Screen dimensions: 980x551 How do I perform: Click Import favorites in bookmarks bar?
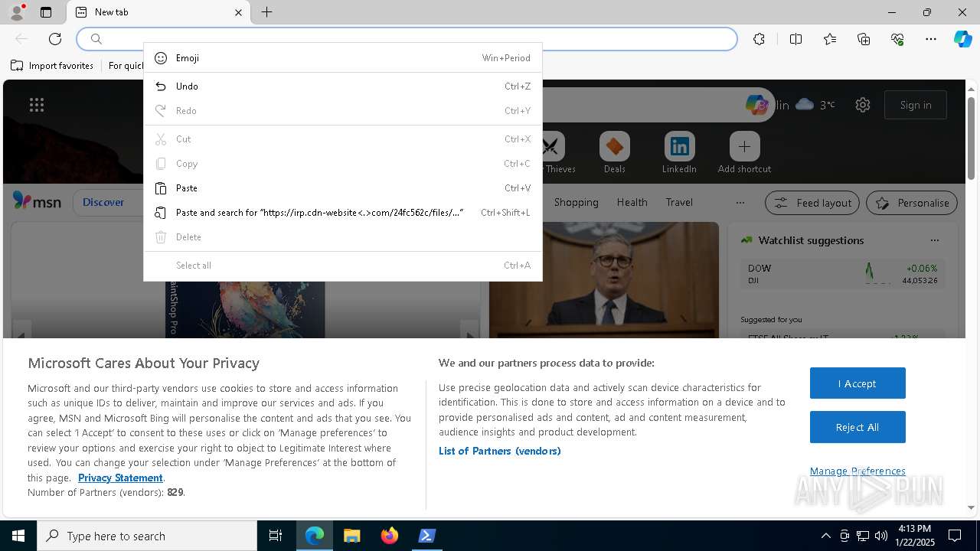52,66
